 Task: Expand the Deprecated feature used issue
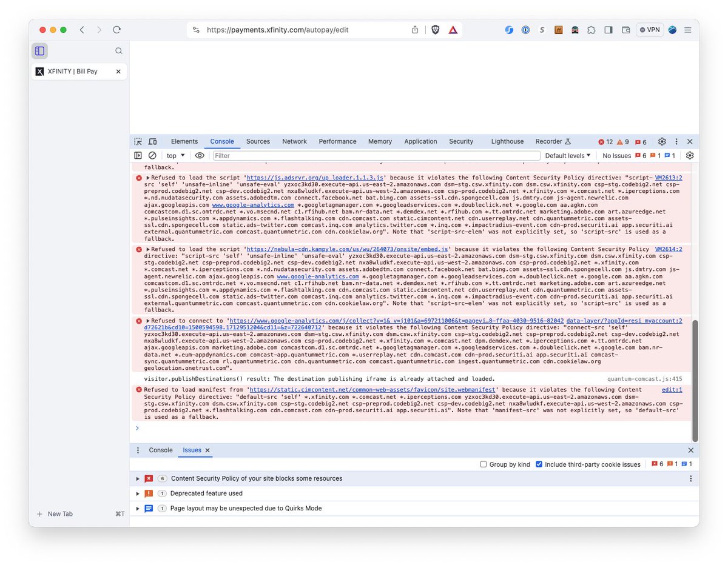138,493
